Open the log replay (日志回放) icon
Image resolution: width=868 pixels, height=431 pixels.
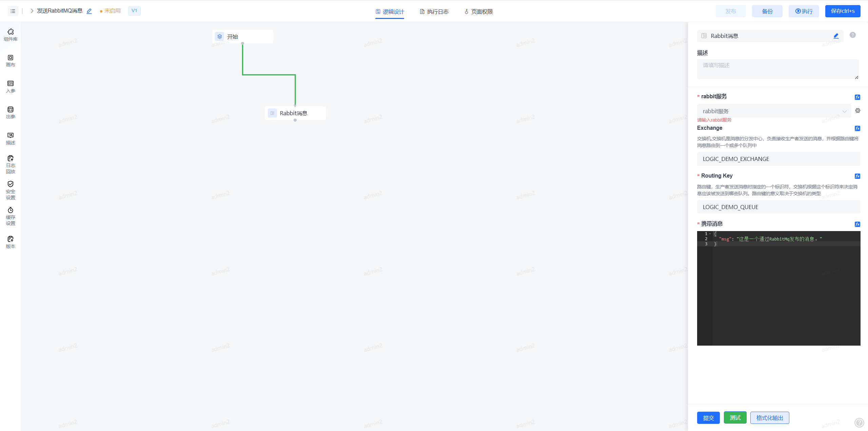11,164
